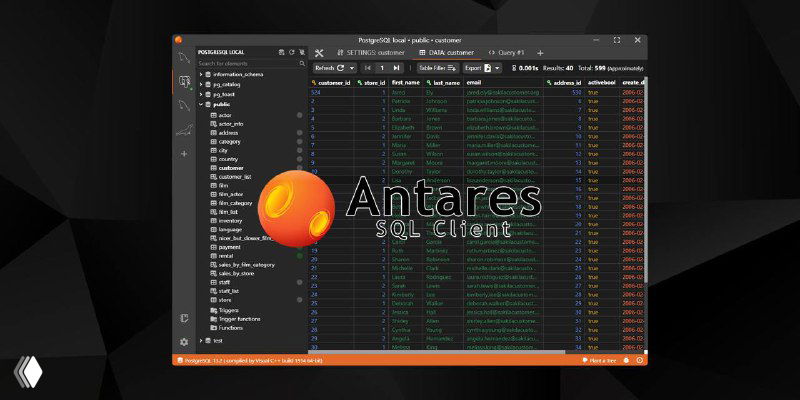The image size is (800, 400).
Task: Sort by the activebool column header
Action: [x=602, y=83]
